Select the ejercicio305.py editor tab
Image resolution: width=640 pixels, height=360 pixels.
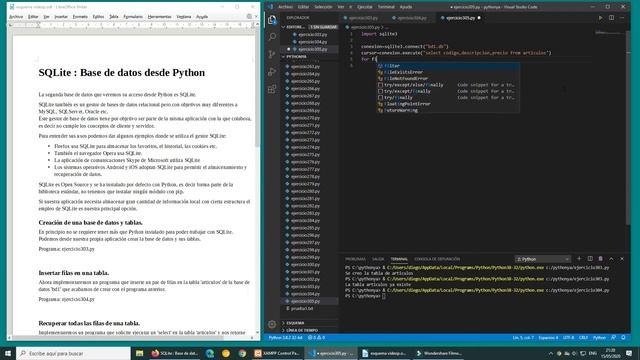[x=460, y=18]
